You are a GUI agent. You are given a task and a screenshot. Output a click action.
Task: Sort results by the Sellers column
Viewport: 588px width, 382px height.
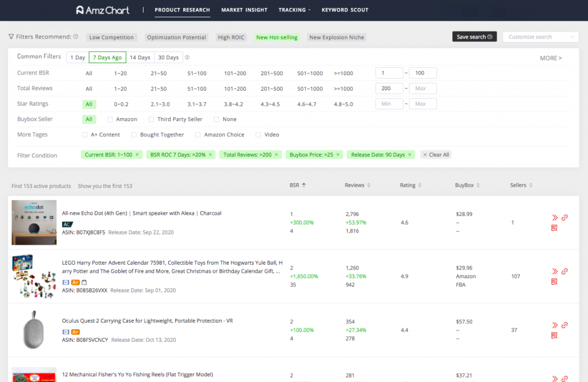(521, 185)
